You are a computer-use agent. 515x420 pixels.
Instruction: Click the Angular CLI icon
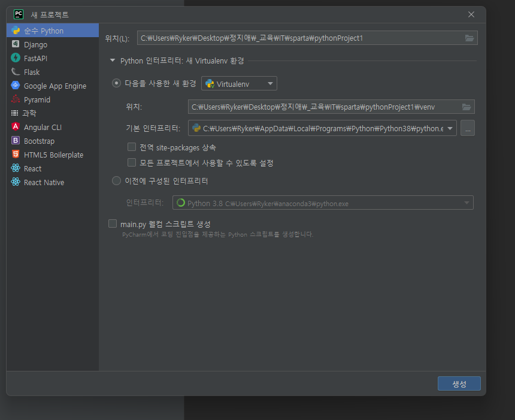click(16, 127)
